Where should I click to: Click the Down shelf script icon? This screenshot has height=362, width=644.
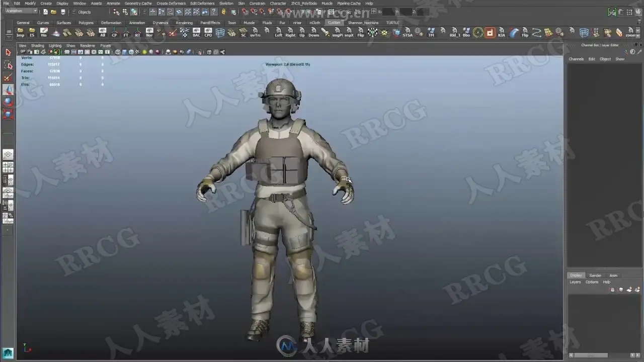[x=314, y=33]
